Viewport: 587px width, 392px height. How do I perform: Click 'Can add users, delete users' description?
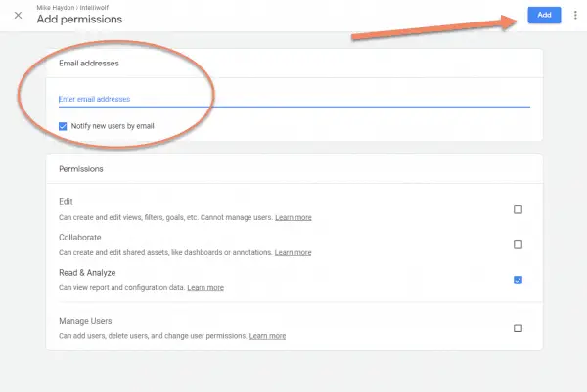153,336
